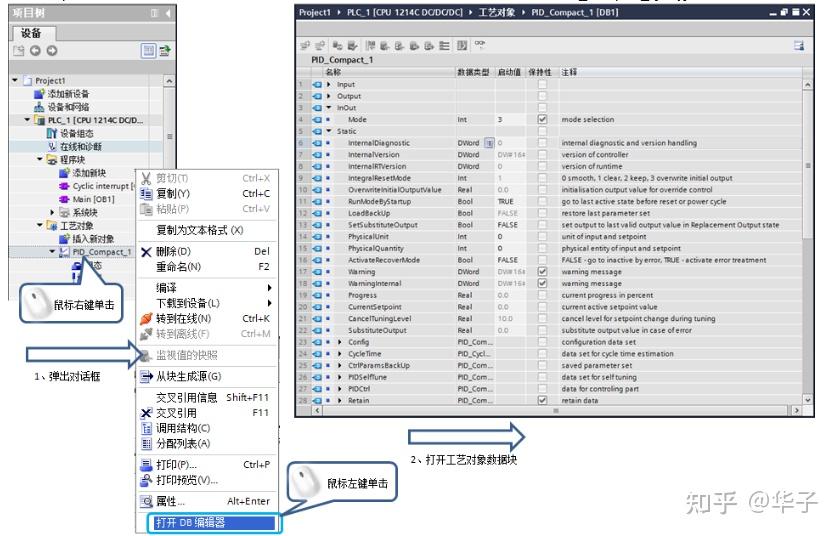The height and width of the screenshot is (536, 839).
Task: Click the snapshot icon beside 监视值的快照
Action: coord(144,355)
